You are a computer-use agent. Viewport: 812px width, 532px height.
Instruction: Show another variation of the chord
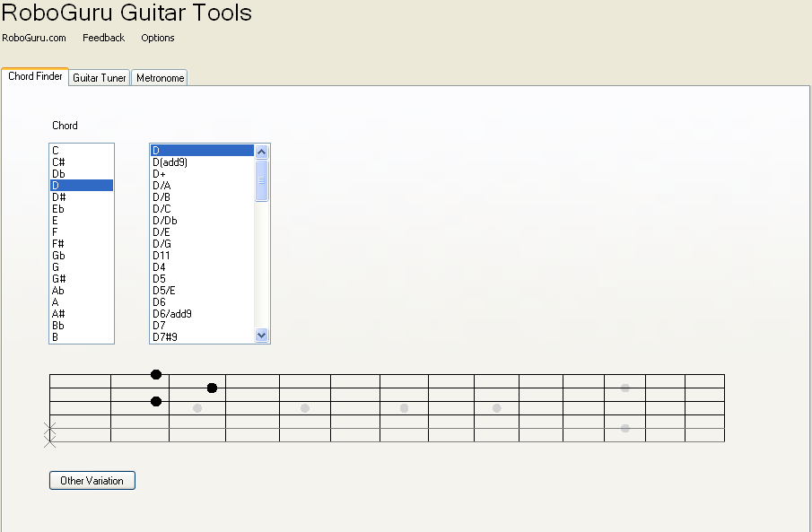tap(92, 480)
